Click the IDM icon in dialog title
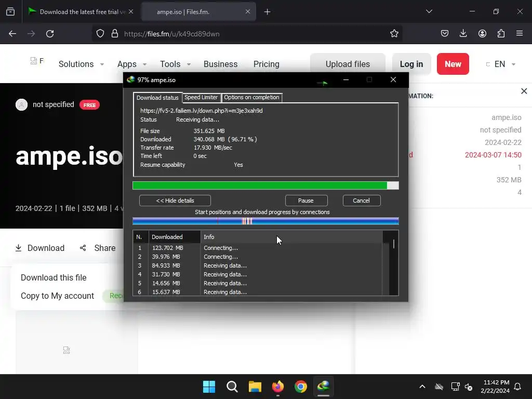Screen dimensions: 532x399 130,79
